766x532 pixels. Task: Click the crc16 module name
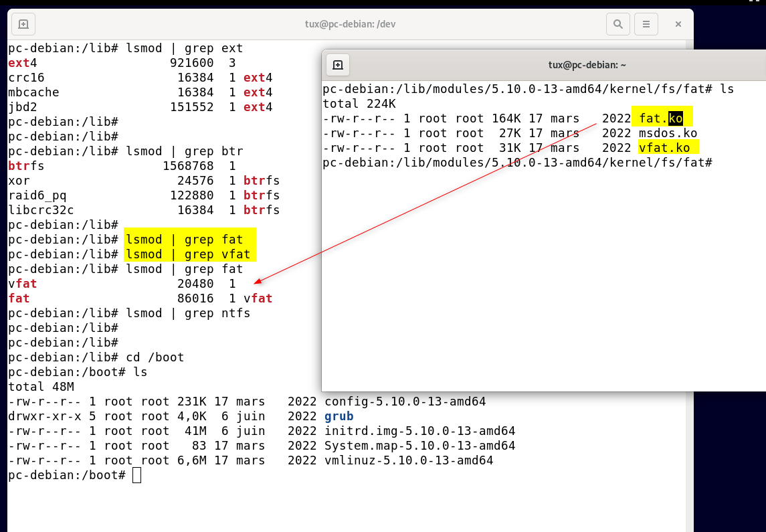(x=26, y=77)
